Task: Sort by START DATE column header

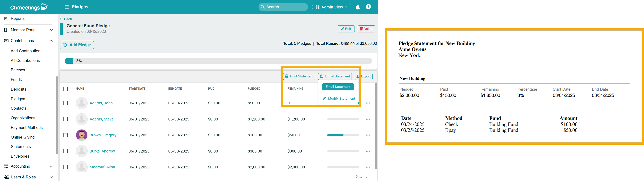Action: click(x=137, y=89)
